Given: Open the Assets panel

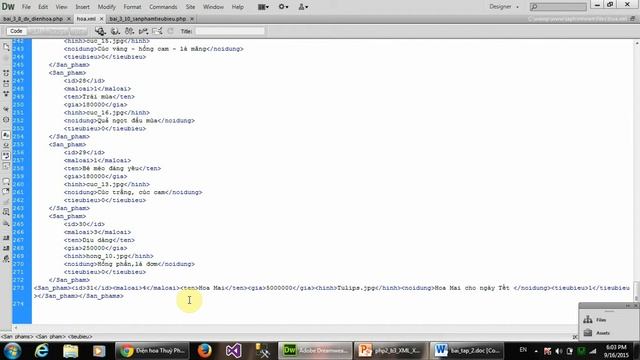Looking at the screenshot, I should [602, 333].
